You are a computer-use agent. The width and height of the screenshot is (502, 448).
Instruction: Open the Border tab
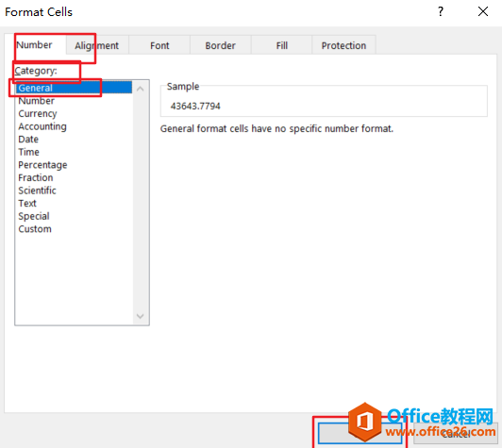click(220, 46)
